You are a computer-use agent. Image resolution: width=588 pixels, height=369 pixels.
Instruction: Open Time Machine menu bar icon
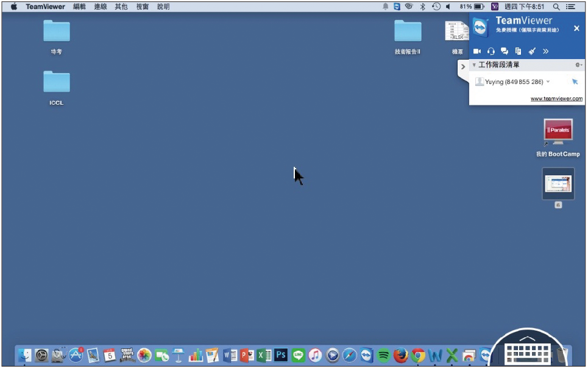click(x=436, y=7)
